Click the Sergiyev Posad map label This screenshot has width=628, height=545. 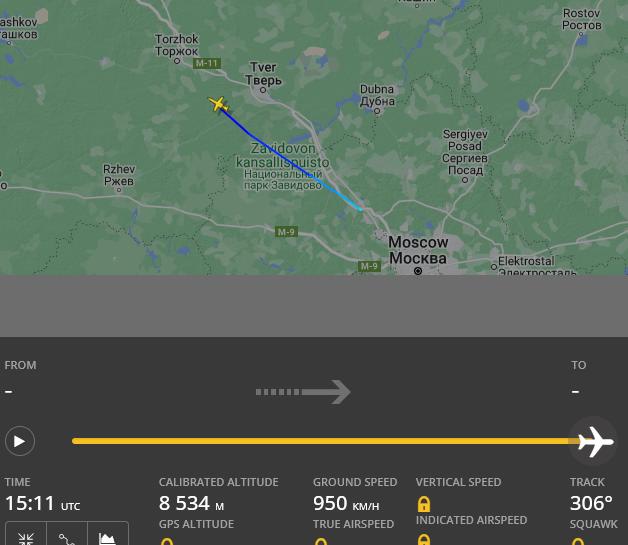point(465,152)
